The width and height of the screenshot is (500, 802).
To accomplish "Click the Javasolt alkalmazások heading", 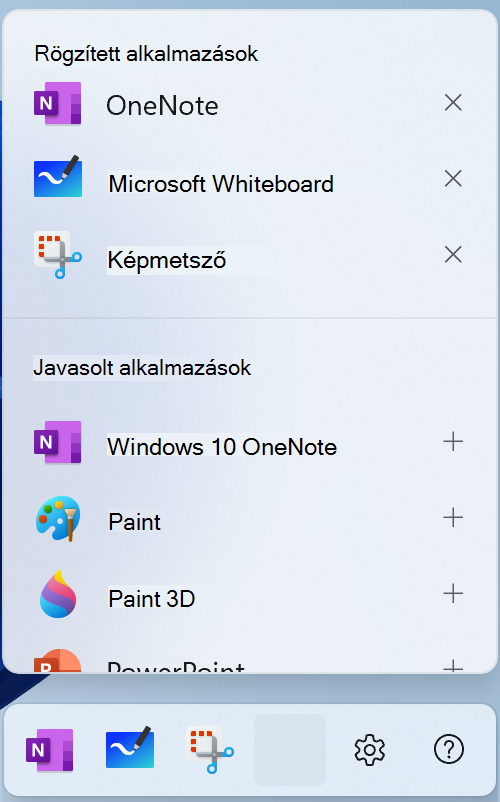I will click(142, 368).
